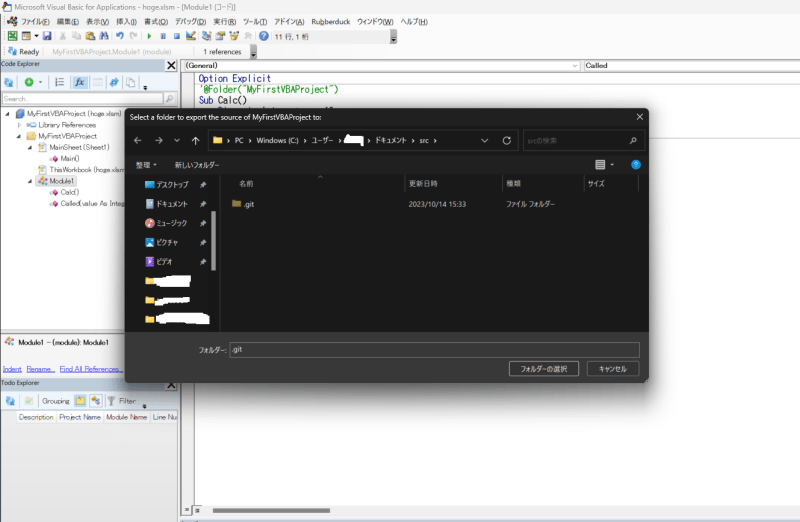Open the insert-form dropdown arrow in VBA toolbar
The height and width of the screenshot is (522, 800).
(x=36, y=36)
